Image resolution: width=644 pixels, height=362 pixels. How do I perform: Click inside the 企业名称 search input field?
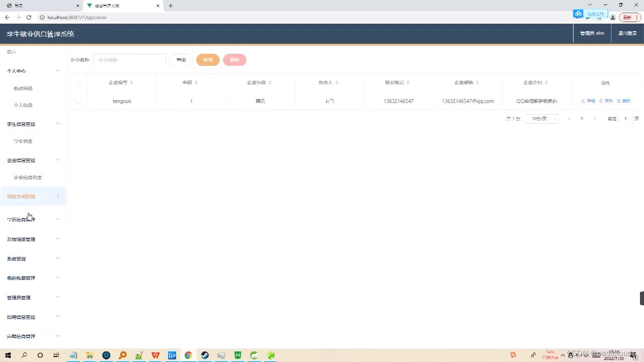[x=129, y=60]
